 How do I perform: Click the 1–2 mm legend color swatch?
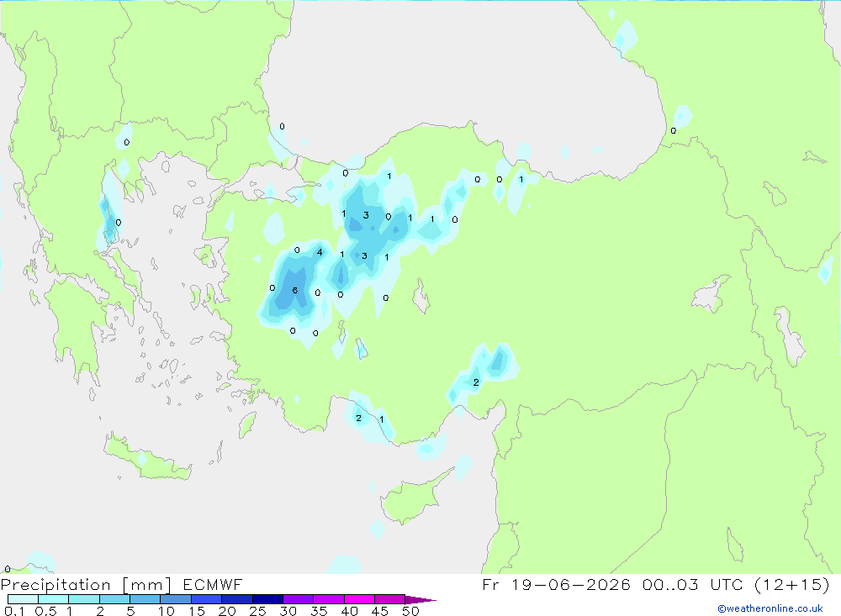point(84,599)
